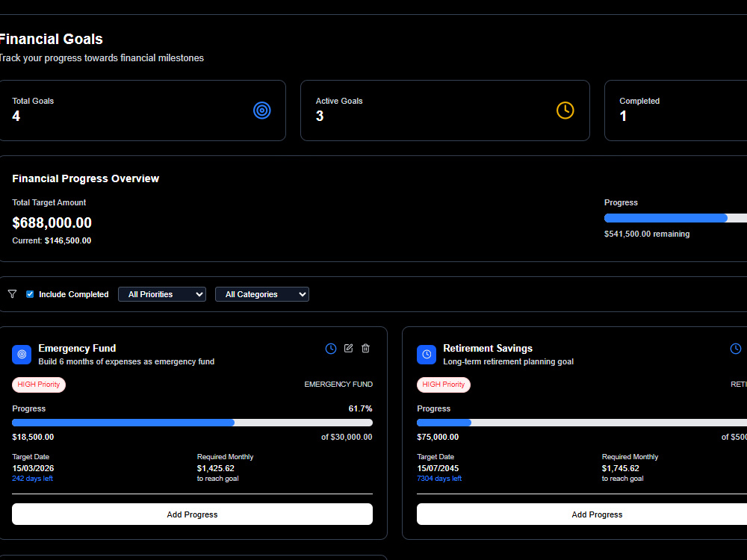Click the $18,500.00 saved amount
747x560 pixels.
(x=33, y=437)
